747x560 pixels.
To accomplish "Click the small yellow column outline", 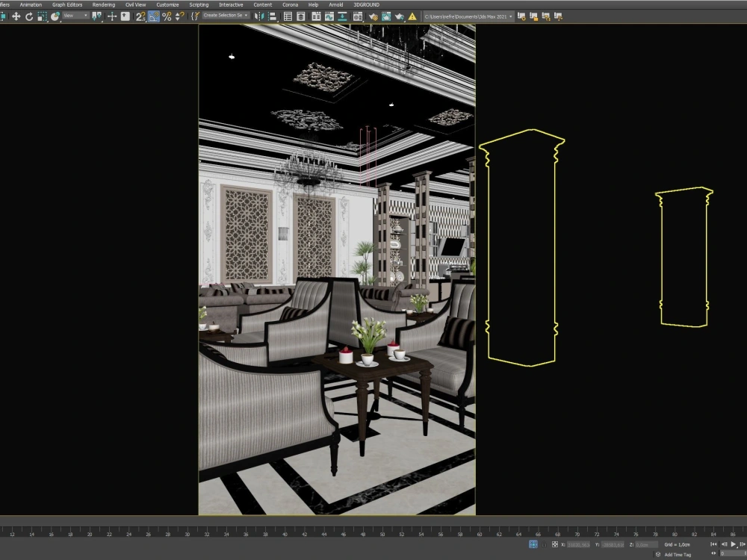I will coord(684,257).
